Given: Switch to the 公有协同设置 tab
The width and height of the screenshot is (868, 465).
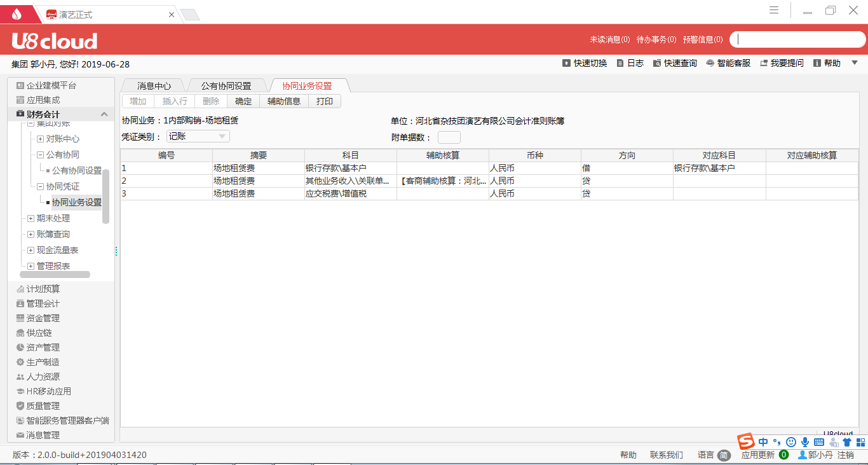Looking at the screenshot, I should tap(226, 86).
